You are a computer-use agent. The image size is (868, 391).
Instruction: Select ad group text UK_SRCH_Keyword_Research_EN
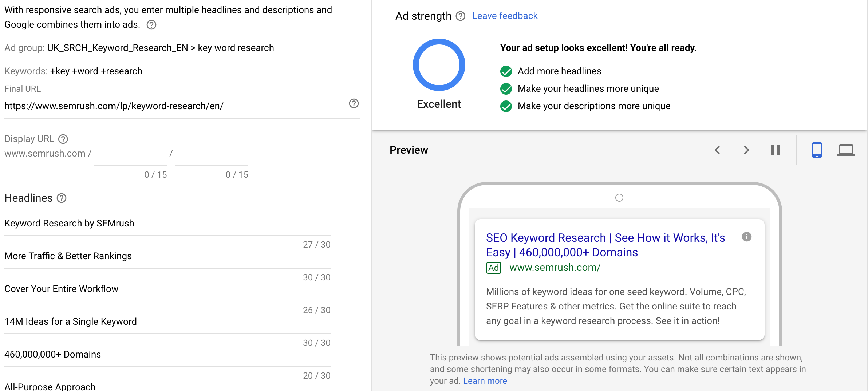118,48
